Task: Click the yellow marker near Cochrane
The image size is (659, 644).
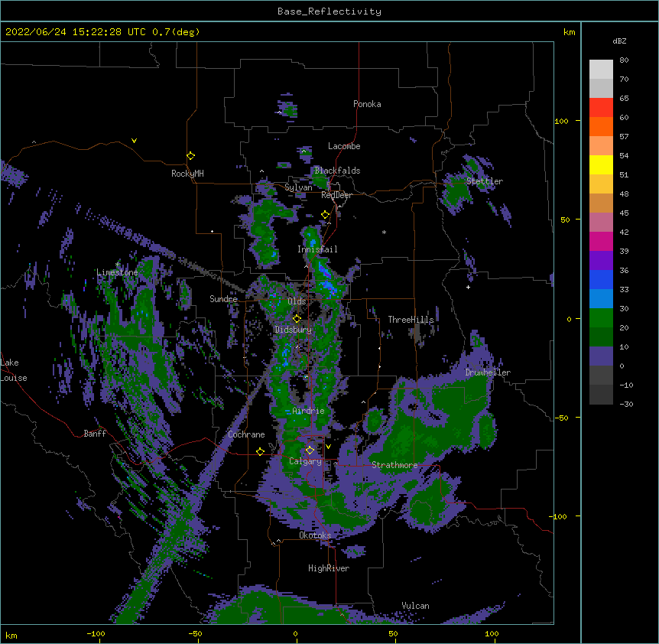Action: tap(260, 451)
